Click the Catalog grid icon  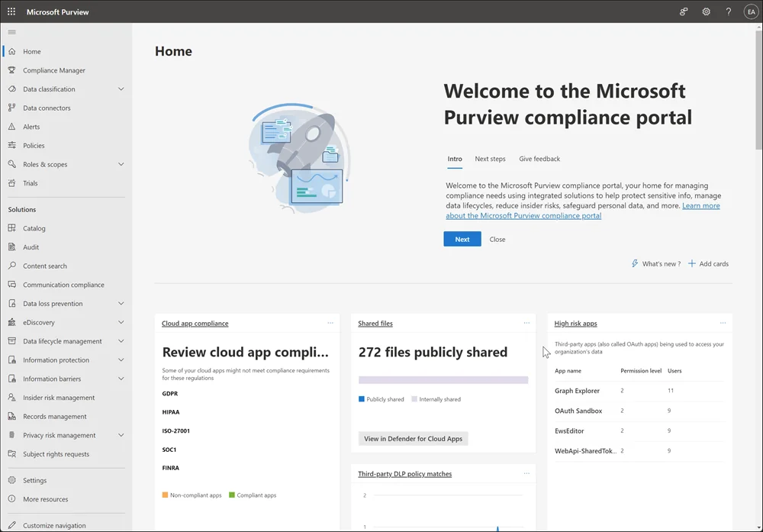pos(12,227)
